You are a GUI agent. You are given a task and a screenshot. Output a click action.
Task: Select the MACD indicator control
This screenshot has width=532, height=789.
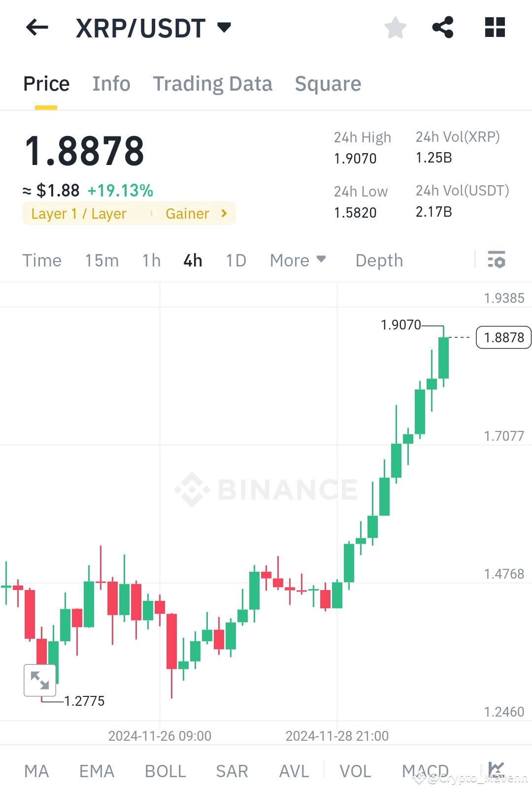(425, 771)
